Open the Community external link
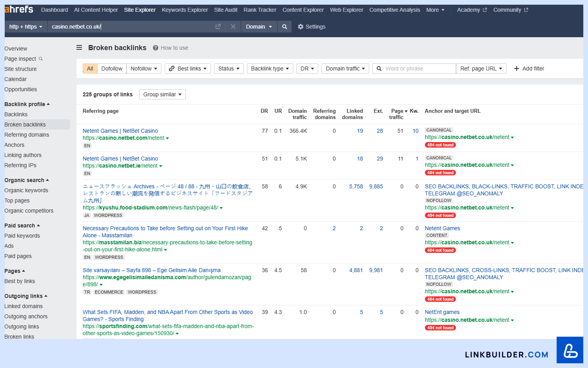 510,10
